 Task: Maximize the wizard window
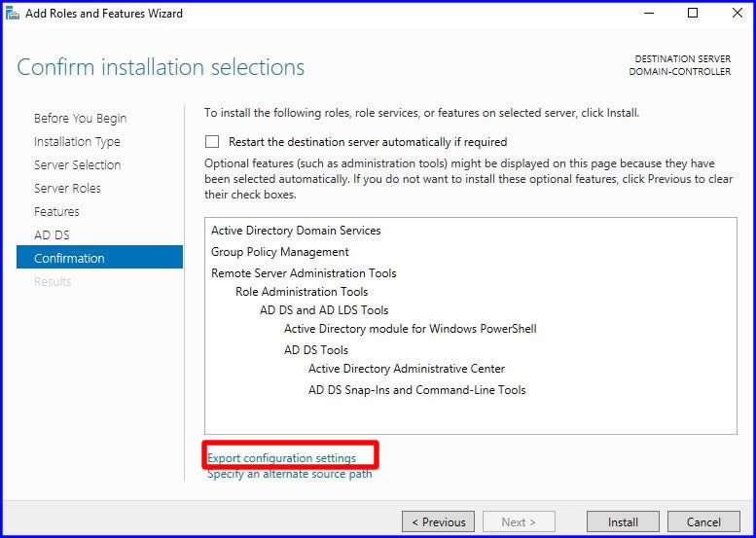click(x=692, y=14)
